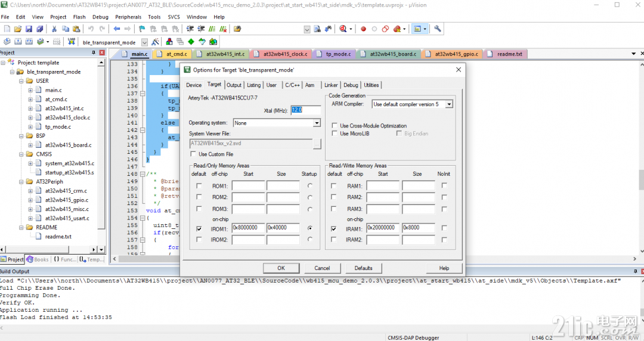Switch to the Debug options tab
Image resolution: width=644 pixels, height=341 pixels.
point(351,85)
